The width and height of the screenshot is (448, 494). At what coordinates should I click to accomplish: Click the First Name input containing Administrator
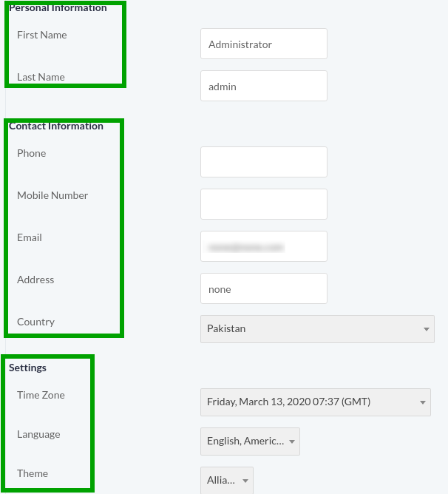[263, 44]
